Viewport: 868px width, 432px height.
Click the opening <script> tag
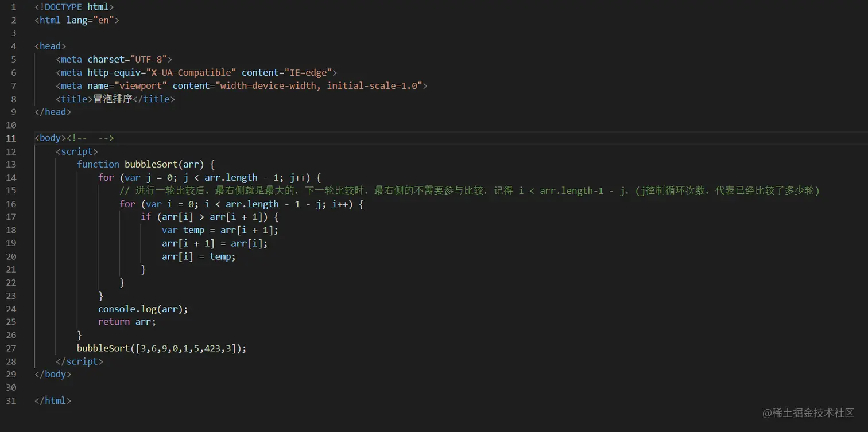(77, 151)
